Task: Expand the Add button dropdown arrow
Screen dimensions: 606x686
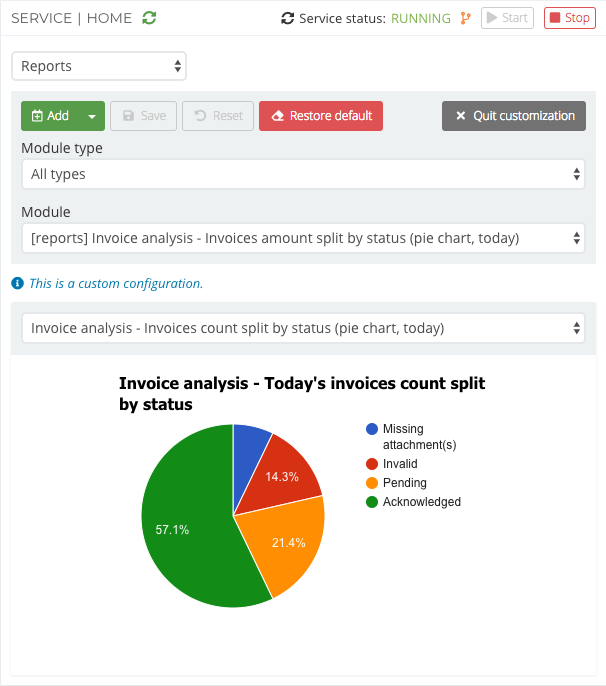Action: pyautogui.click(x=92, y=116)
